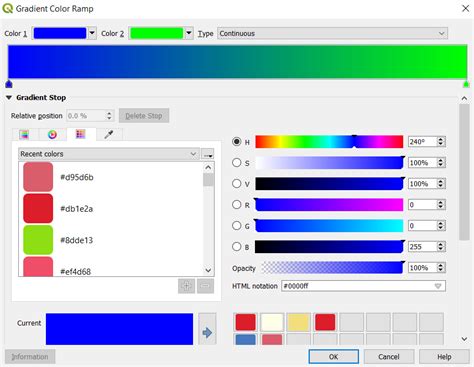This screenshot has height=367, width=474.
Task: Select recent color #8dde13
Action: [x=111, y=240]
